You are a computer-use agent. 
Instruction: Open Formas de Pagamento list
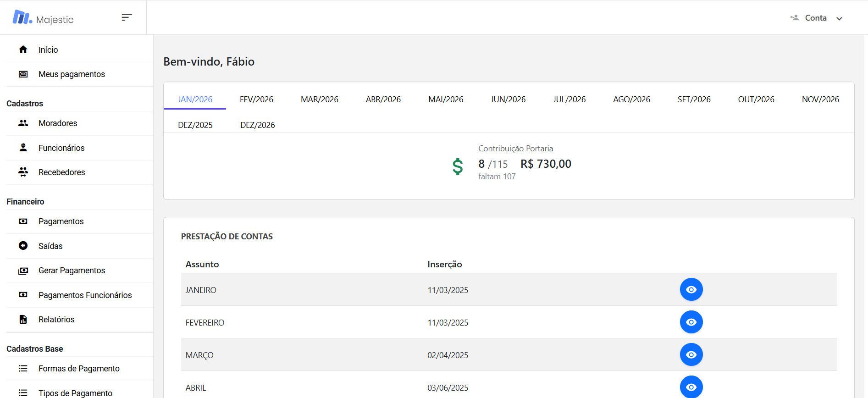point(79,369)
